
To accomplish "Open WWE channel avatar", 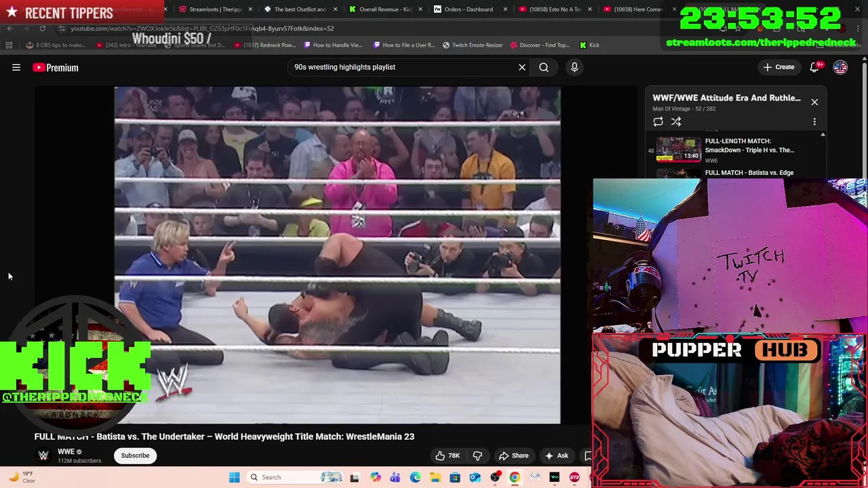I will (43, 455).
